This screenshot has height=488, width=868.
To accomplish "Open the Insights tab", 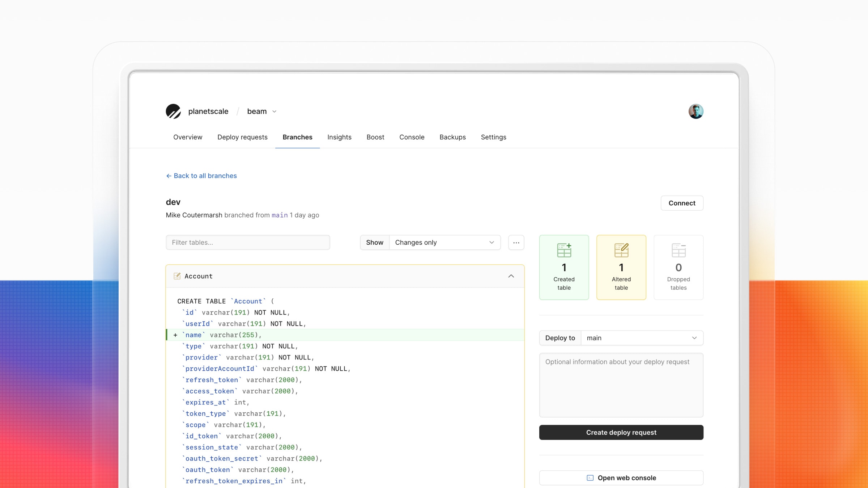I will [339, 137].
